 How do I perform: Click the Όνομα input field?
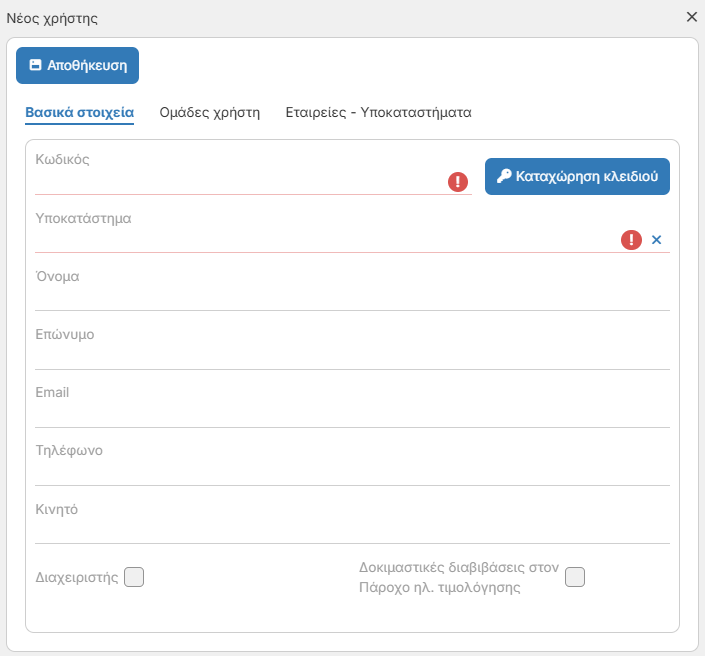point(352,298)
